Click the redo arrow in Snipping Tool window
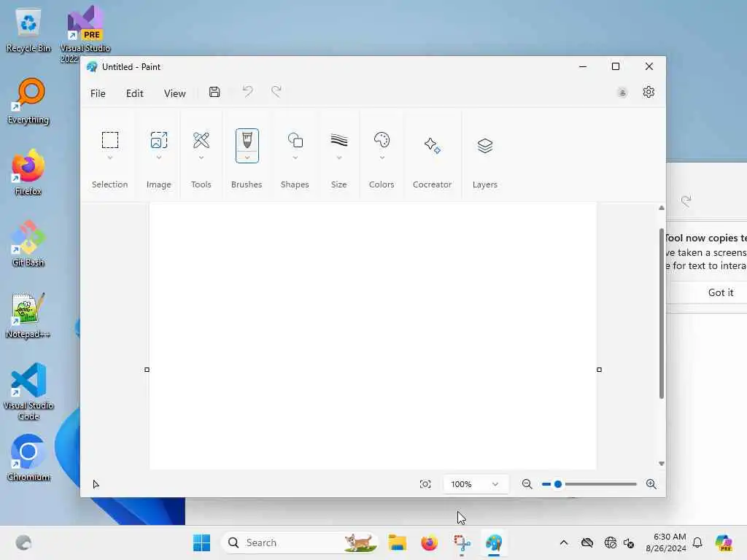The height and width of the screenshot is (560, 747). [686, 201]
